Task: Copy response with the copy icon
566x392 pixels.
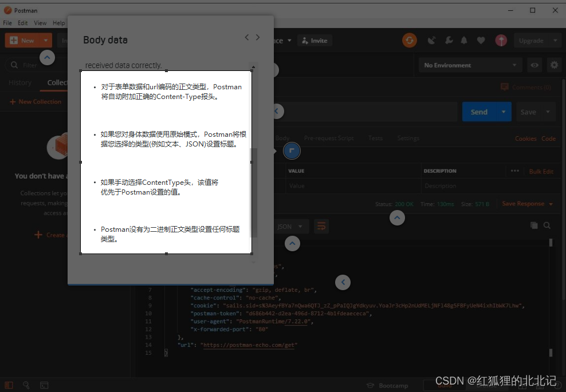Action: coord(534,225)
